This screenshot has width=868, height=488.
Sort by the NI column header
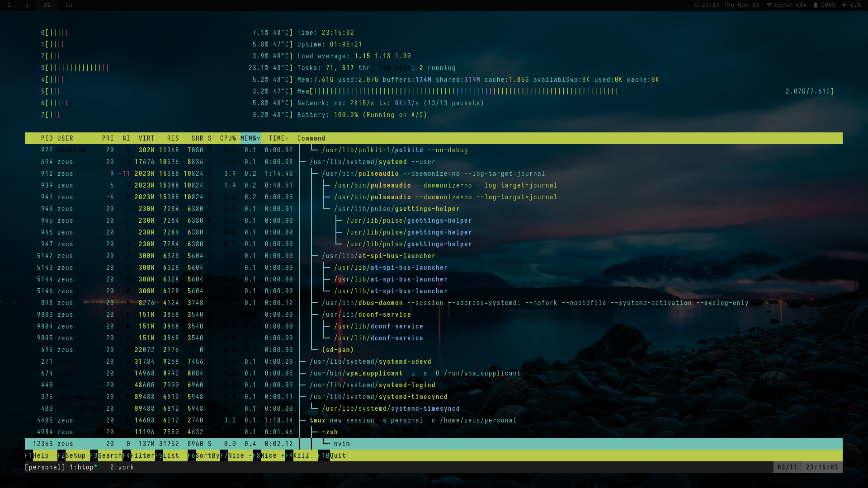[x=126, y=138]
